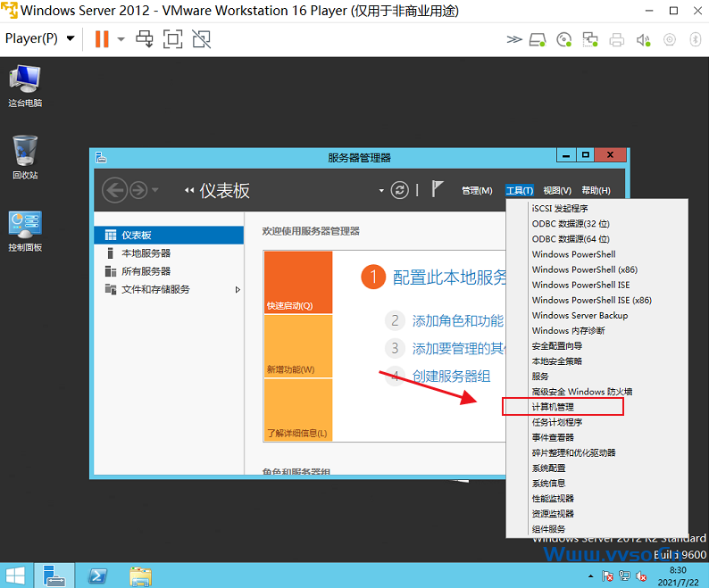Screen dimensions: 709x588
Task: Choose 事件查看器 in the tools list
Action: click(553, 437)
